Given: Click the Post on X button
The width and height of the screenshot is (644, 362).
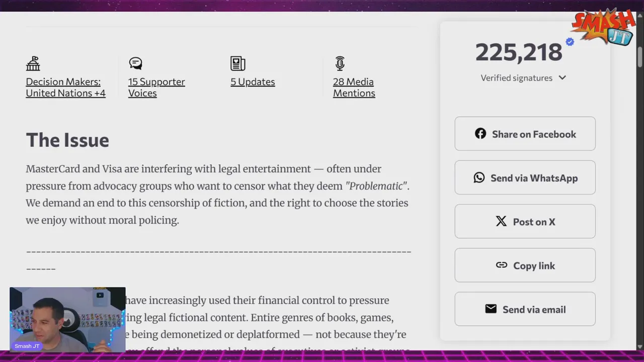Looking at the screenshot, I should coord(525,221).
